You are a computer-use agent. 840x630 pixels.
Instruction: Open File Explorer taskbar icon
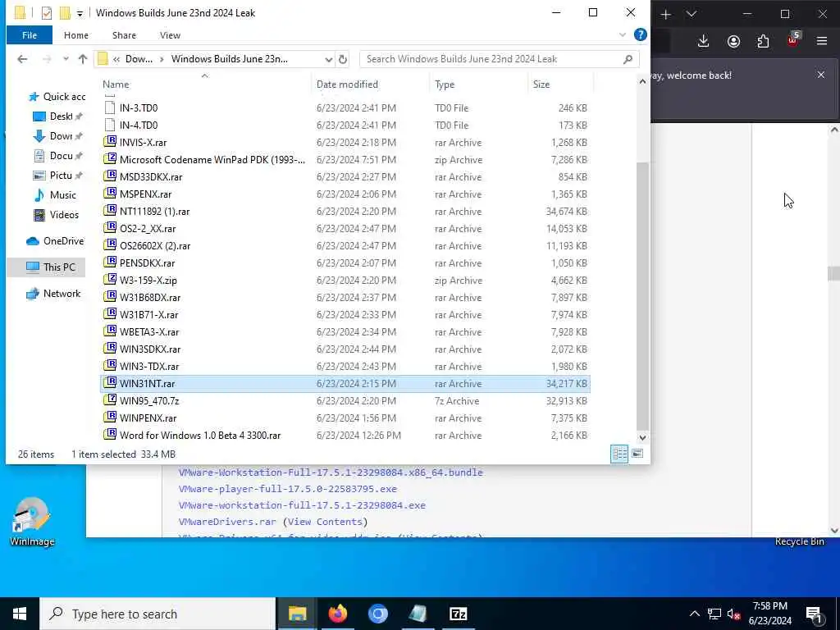297,614
